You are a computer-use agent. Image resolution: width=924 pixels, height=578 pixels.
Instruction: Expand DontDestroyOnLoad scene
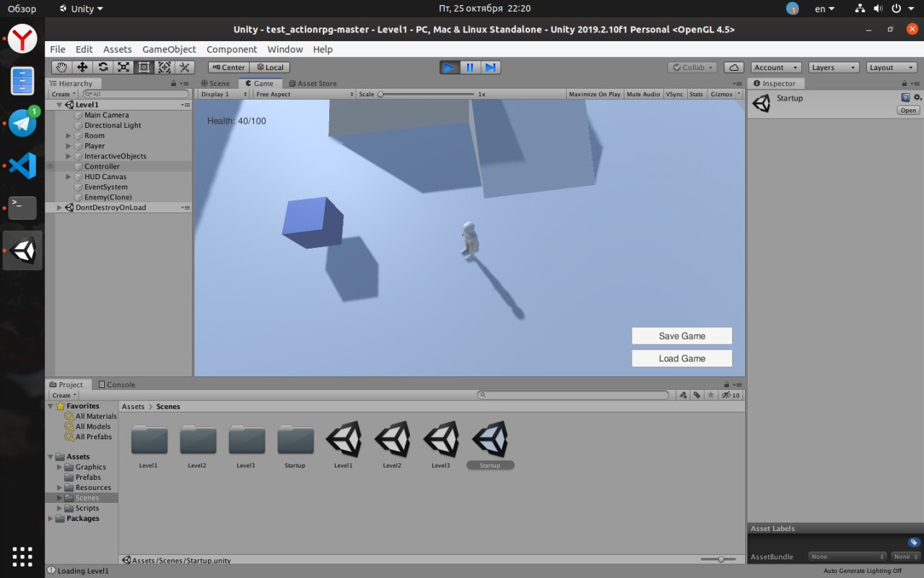[60, 207]
